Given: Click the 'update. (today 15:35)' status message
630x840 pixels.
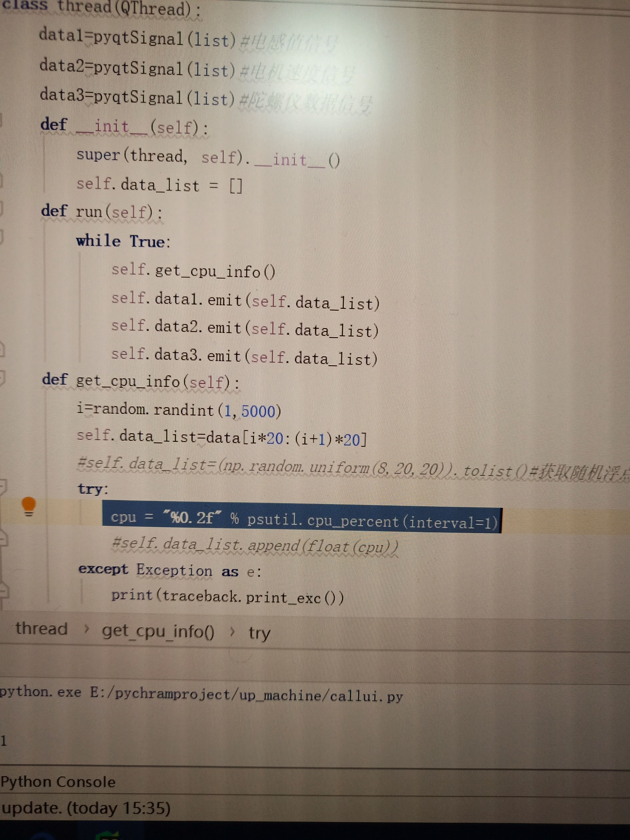Looking at the screenshot, I should 86,808.
